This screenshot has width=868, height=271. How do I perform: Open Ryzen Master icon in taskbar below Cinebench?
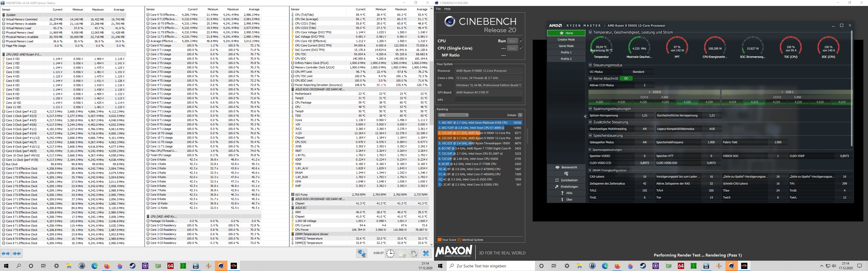(x=744, y=266)
